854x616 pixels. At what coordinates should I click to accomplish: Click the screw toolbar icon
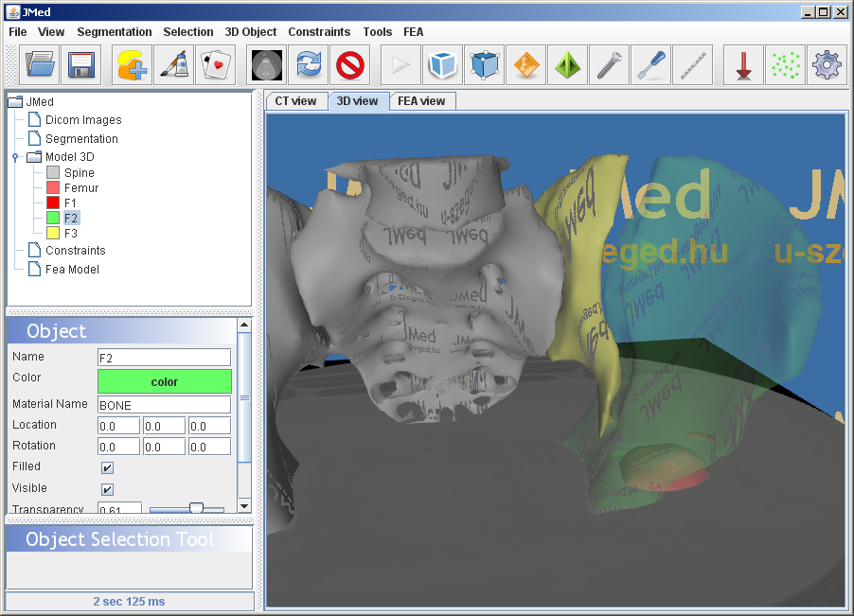pyautogui.click(x=609, y=65)
